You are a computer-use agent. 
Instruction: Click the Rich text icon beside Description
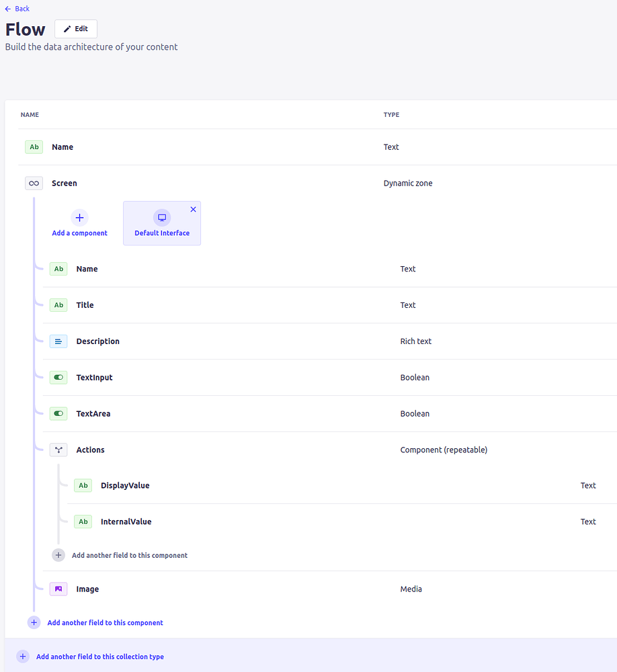pos(58,341)
